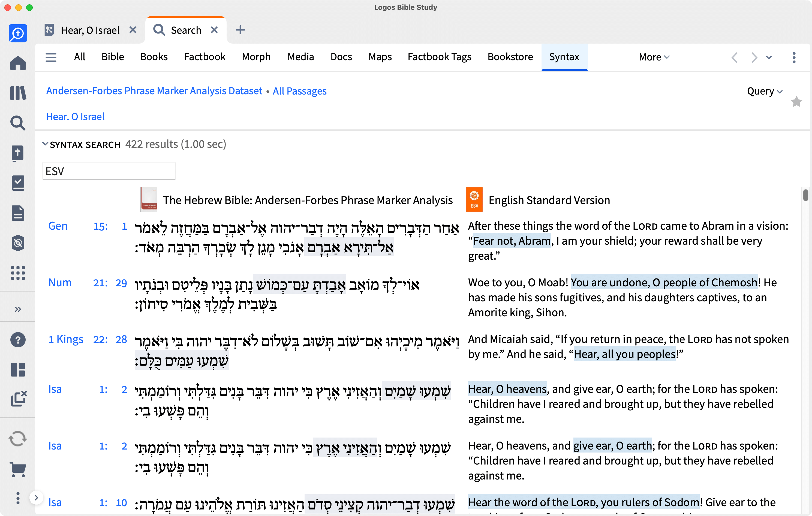
Task: Open the history dropdown chevron
Action: point(769,58)
